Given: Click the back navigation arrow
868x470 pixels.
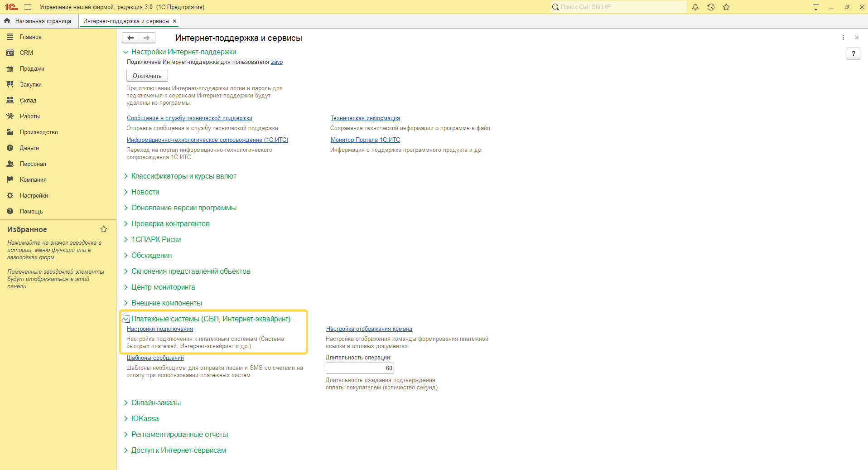Looking at the screenshot, I should tap(130, 38).
